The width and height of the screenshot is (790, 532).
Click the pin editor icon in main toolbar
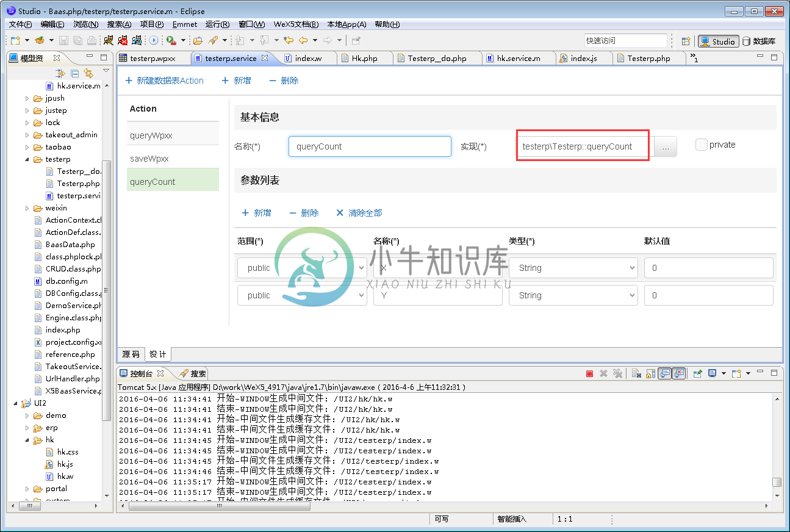click(356, 40)
